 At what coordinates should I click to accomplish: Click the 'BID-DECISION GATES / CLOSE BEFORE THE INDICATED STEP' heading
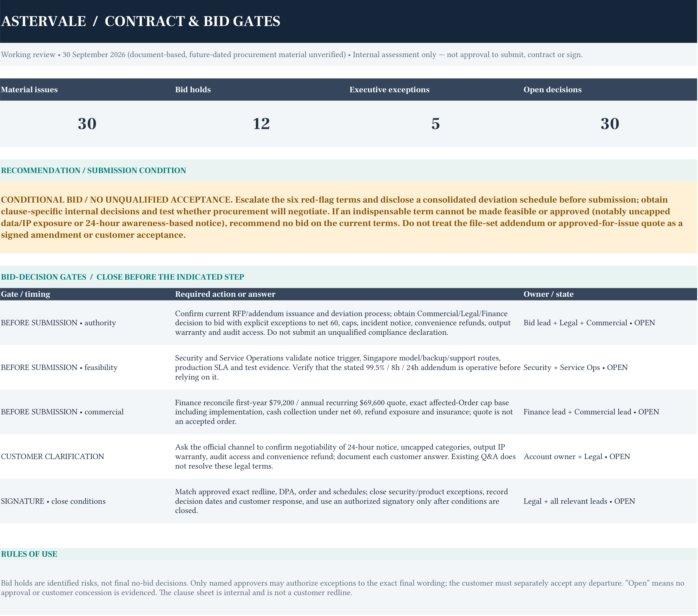(122, 277)
